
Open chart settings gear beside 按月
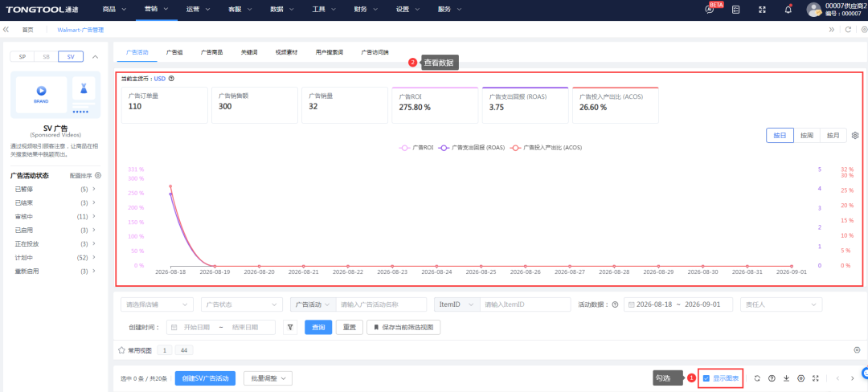854,136
